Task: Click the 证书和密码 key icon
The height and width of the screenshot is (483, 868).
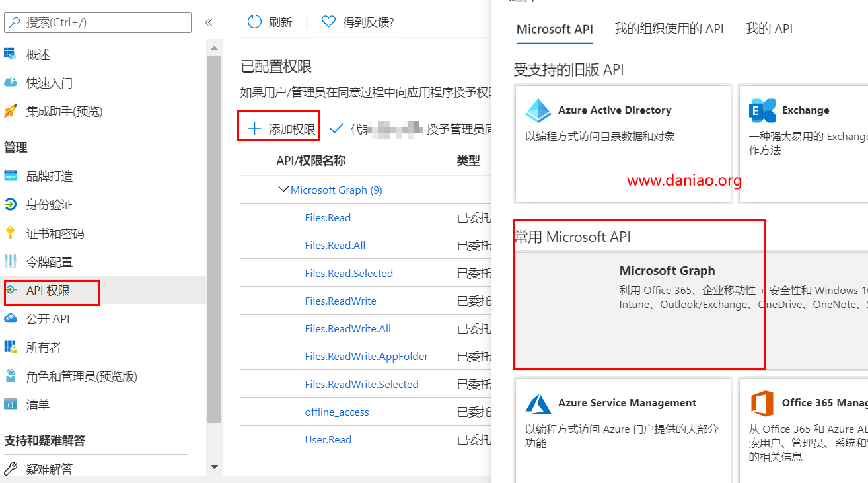Action: click(10, 233)
